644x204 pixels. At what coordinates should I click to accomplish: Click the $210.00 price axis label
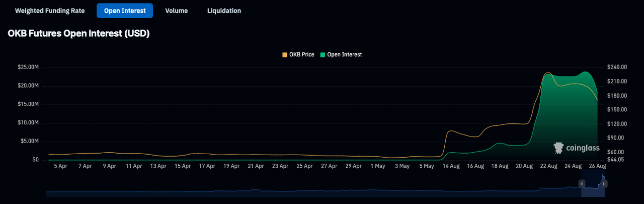click(x=616, y=81)
